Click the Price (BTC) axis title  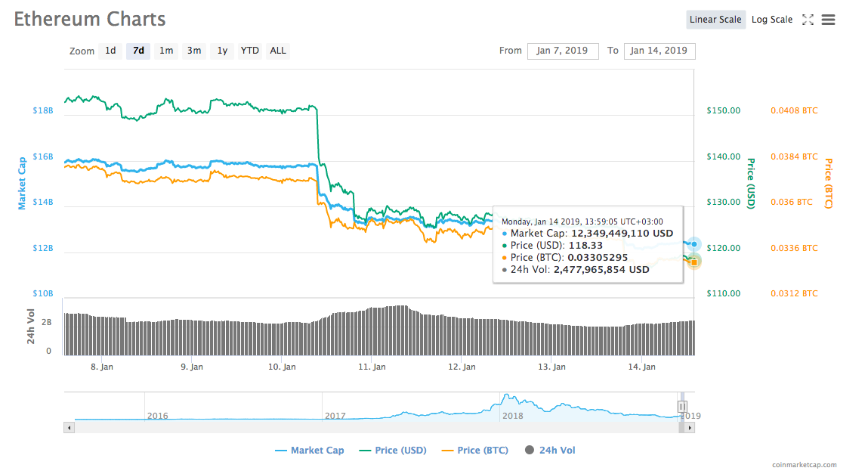[x=829, y=183]
